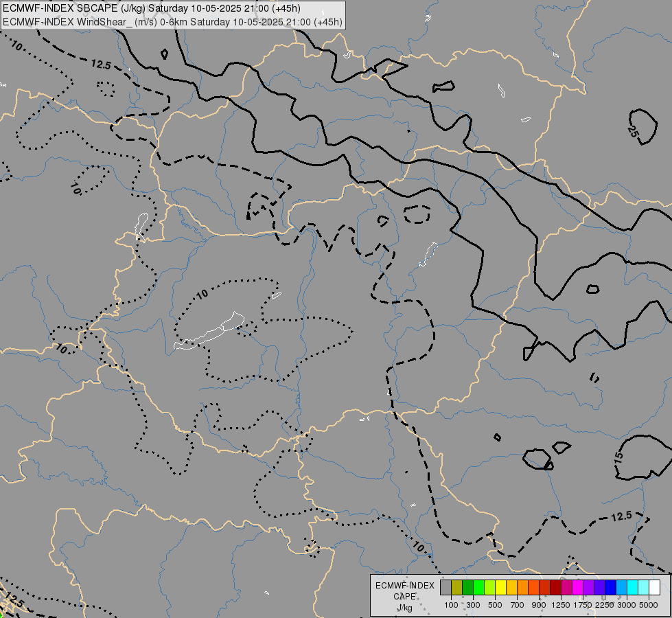672x618 pixels.
Task: Select the dark green swatch left of the 300 tick
Action: [x=467, y=587]
